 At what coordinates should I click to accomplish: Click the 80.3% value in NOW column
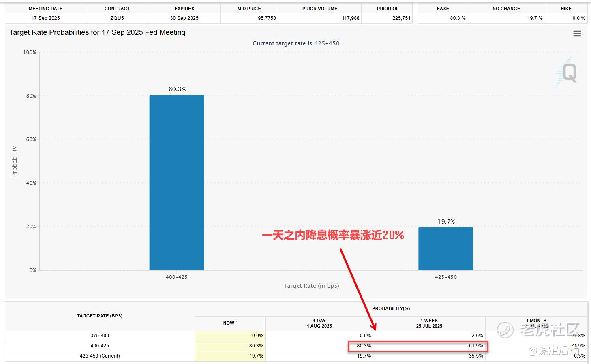tap(256, 346)
